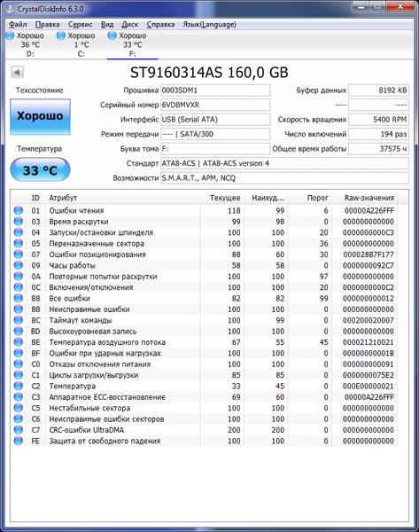Screen dimensions: 419x532
Task: Click raw value 000E00000021 in Температура row
Action: (x=369, y=386)
